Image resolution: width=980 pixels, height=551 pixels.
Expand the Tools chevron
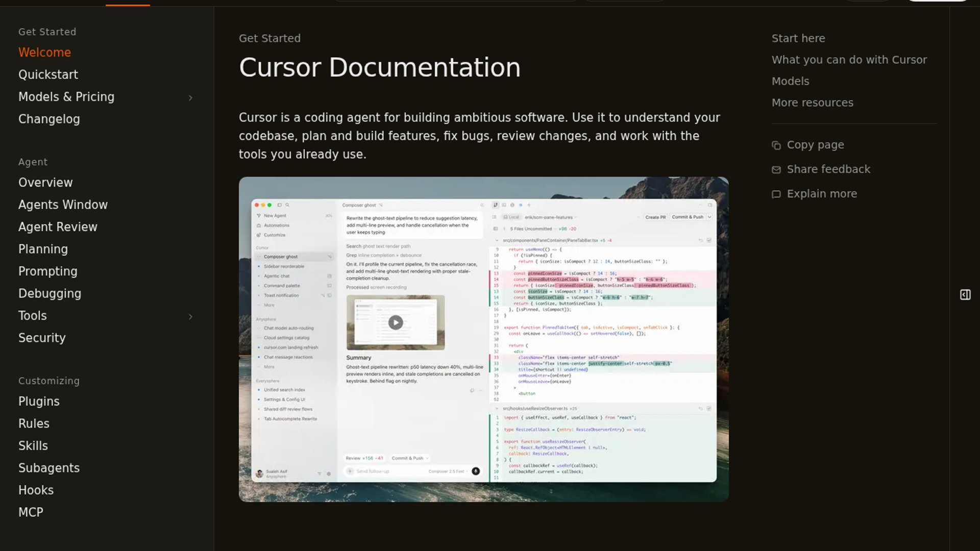coord(190,317)
